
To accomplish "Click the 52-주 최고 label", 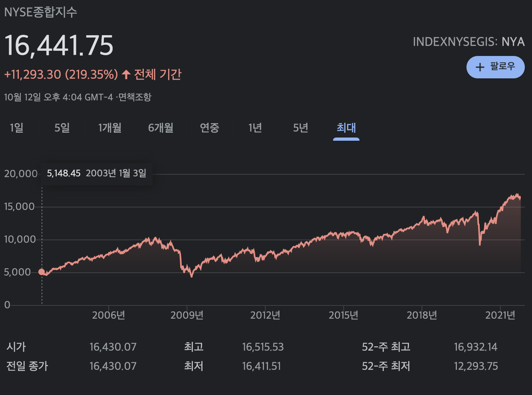I will pos(386,347).
